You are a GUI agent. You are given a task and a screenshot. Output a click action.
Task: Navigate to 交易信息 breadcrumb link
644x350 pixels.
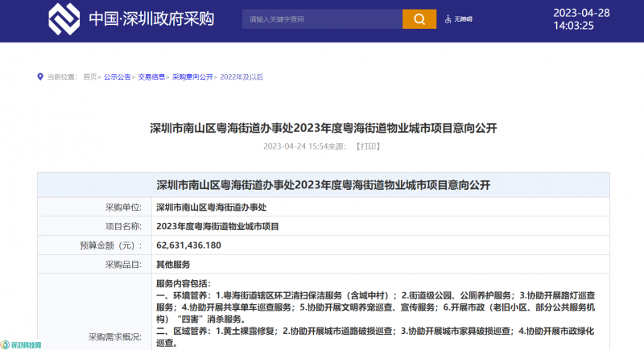coord(151,77)
